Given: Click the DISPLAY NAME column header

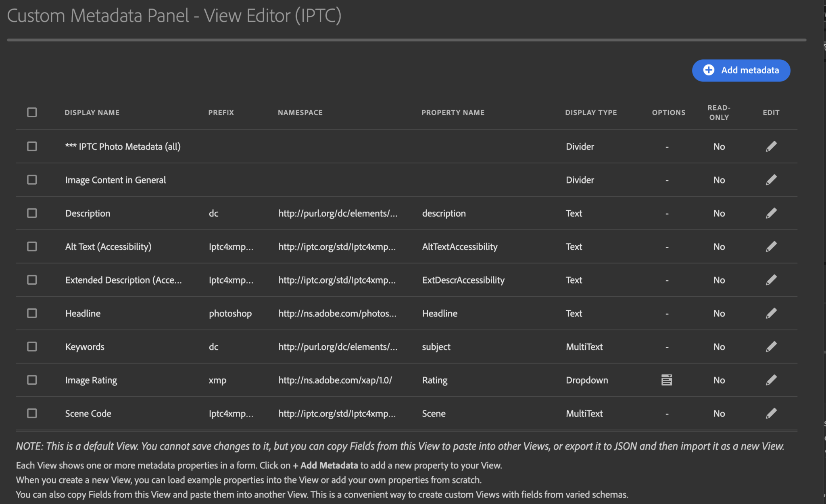Looking at the screenshot, I should [92, 112].
